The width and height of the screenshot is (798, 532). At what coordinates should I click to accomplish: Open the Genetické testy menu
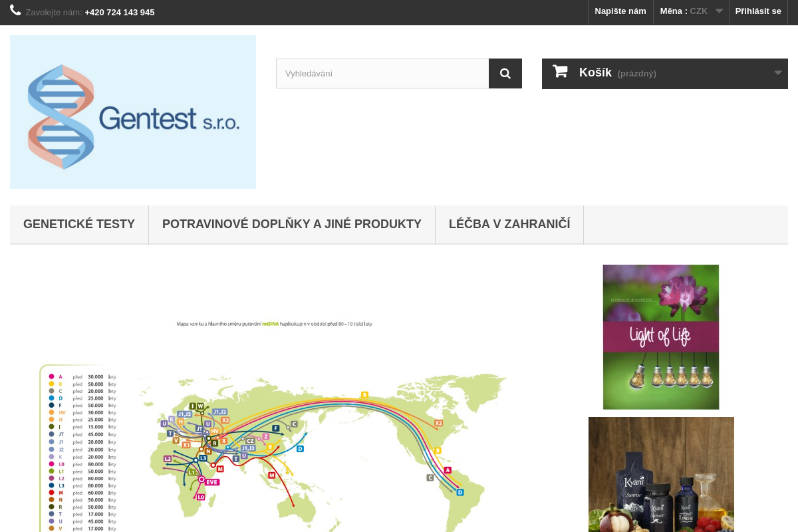[x=79, y=224]
